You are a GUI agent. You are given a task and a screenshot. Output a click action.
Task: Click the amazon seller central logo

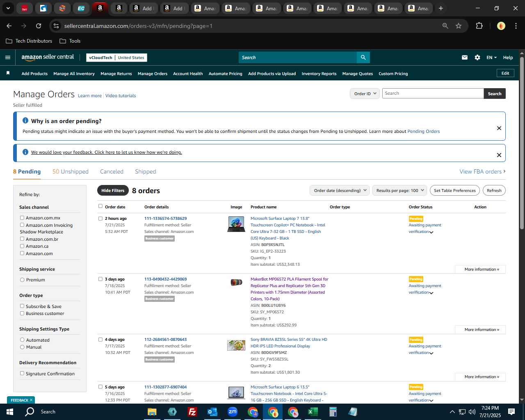[48, 57]
